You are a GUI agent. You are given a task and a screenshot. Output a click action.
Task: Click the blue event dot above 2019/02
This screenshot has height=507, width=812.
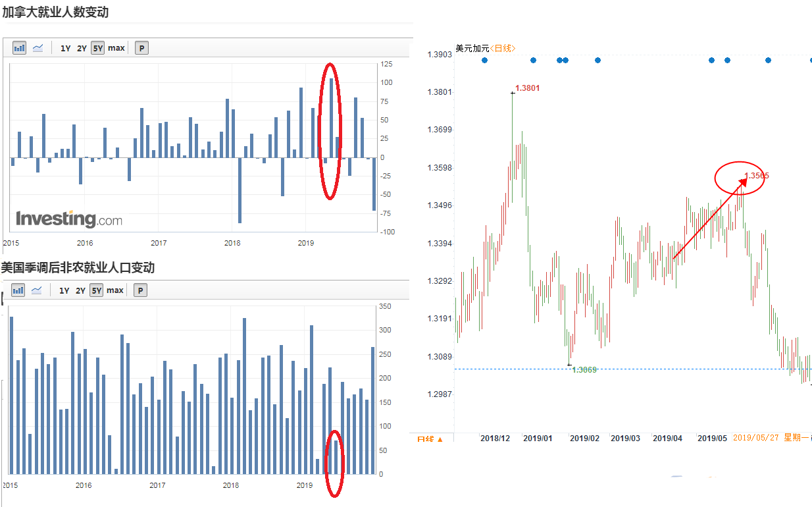click(x=597, y=60)
